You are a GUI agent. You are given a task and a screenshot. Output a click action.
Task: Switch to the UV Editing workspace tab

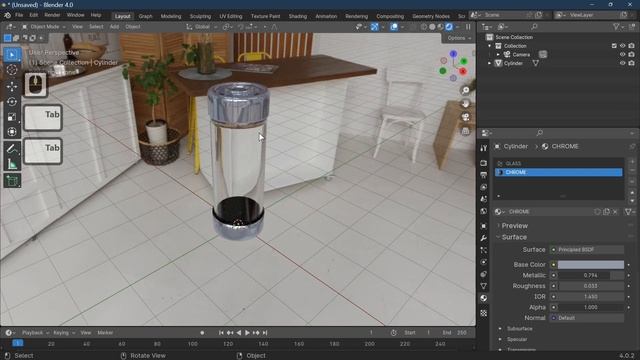coord(231,16)
